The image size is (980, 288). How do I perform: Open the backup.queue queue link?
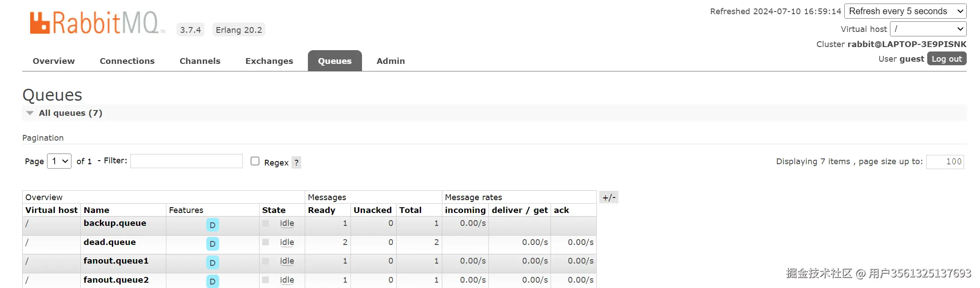115,223
